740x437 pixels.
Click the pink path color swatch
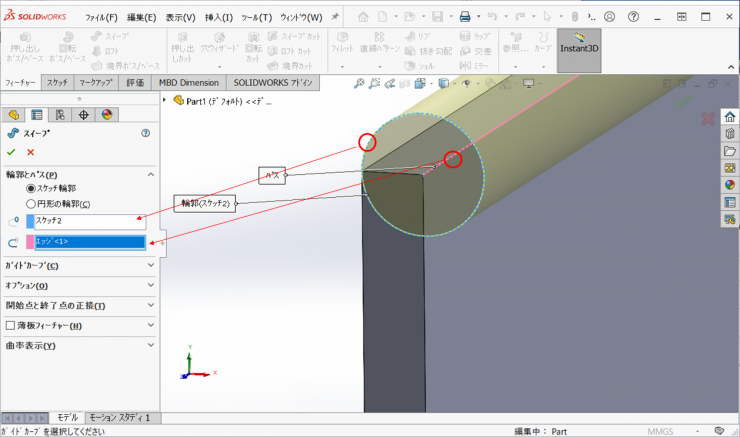(31, 242)
